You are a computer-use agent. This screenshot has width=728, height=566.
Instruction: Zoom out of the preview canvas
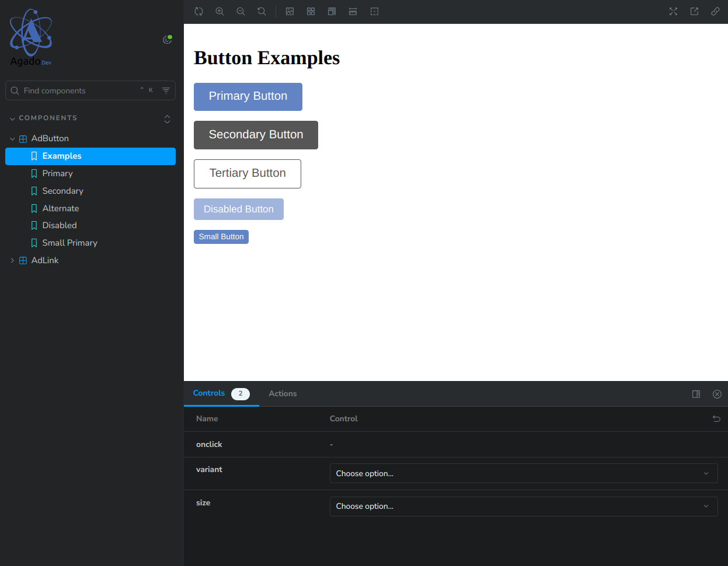241,11
